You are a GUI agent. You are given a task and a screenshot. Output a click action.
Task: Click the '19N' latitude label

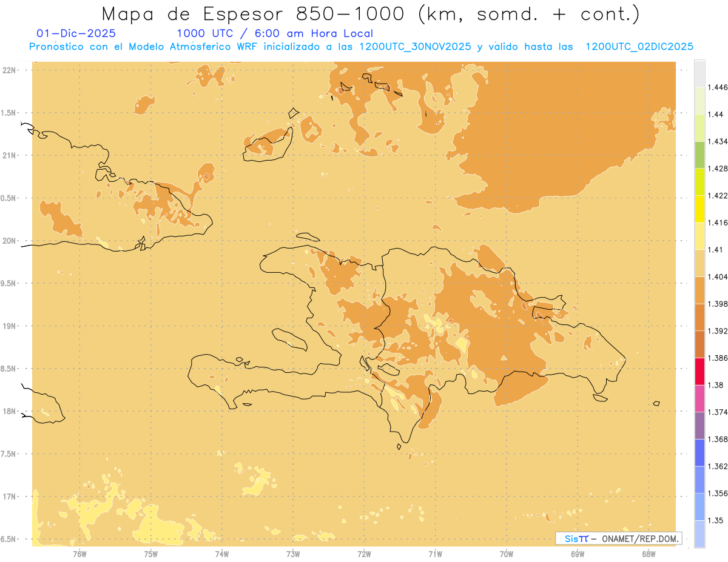click(x=10, y=326)
